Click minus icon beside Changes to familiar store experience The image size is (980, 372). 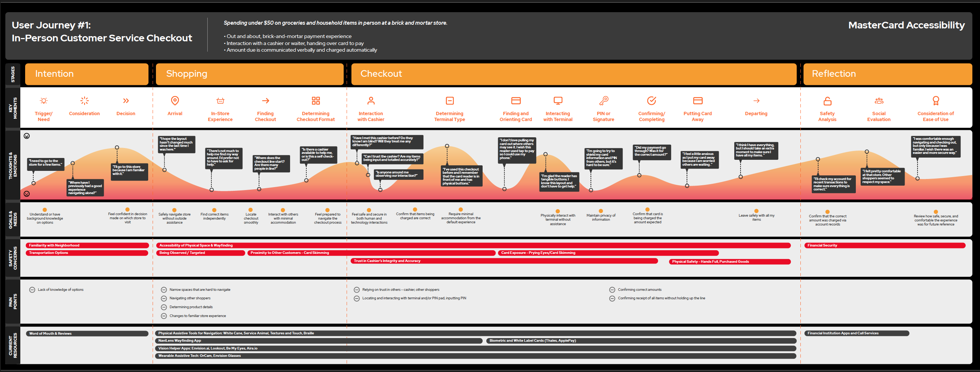(x=164, y=316)
